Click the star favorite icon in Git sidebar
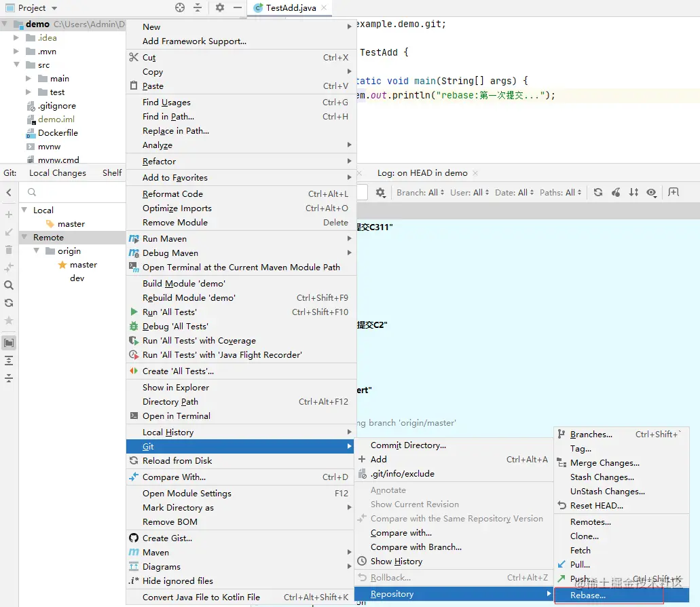Screen dimensions: 700x607 coord(9,320)
